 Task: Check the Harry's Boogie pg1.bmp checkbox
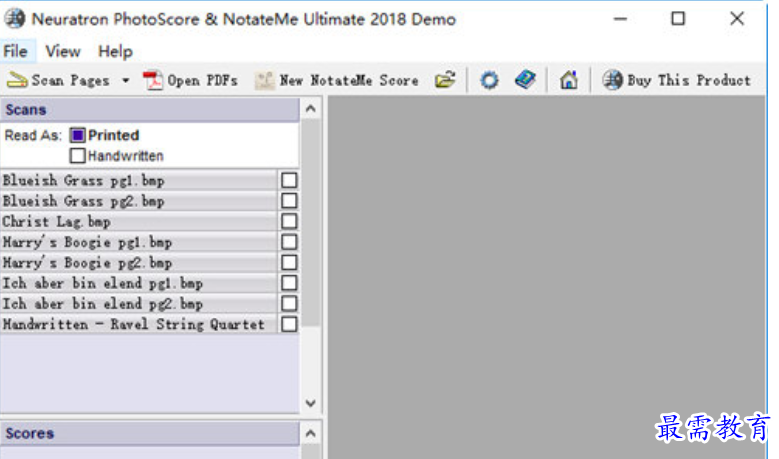point(289,242)
